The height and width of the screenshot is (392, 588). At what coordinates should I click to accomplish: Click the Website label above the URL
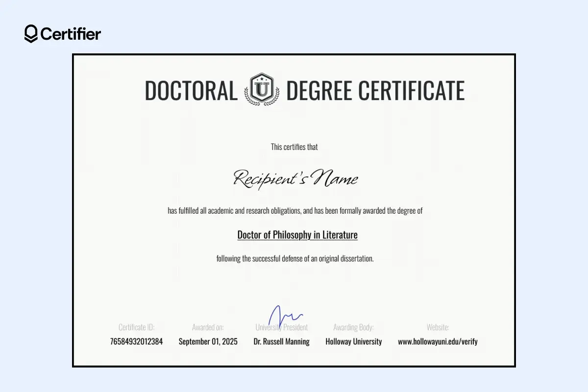tap(438, 327)
